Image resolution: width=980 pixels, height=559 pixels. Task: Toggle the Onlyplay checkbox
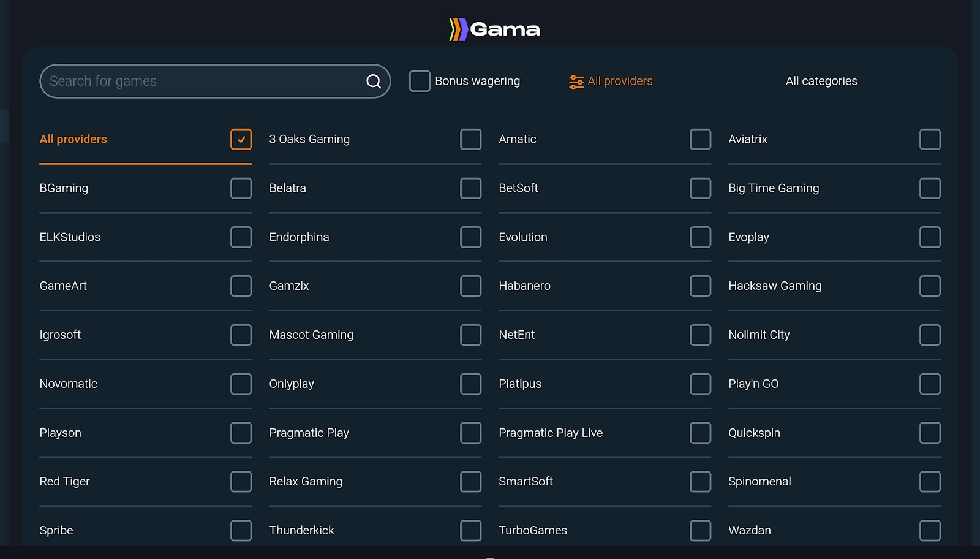471,384
